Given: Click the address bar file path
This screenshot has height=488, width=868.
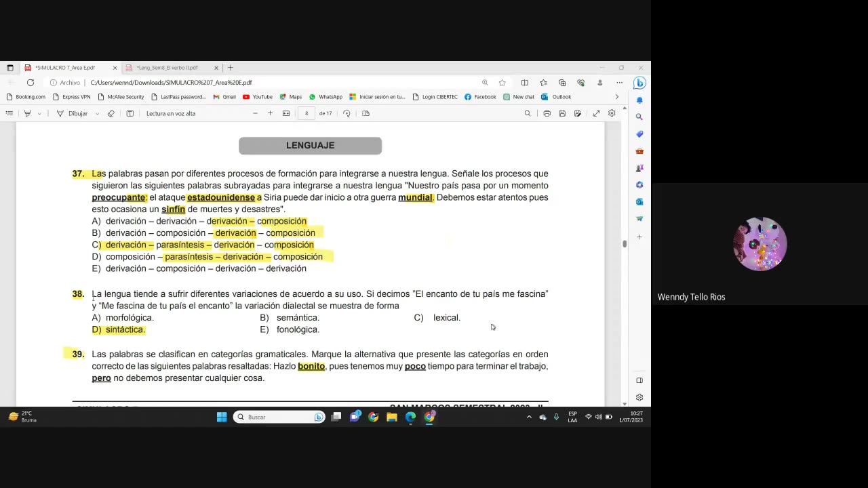Looking at the screenshot, I should click(171, 83).
